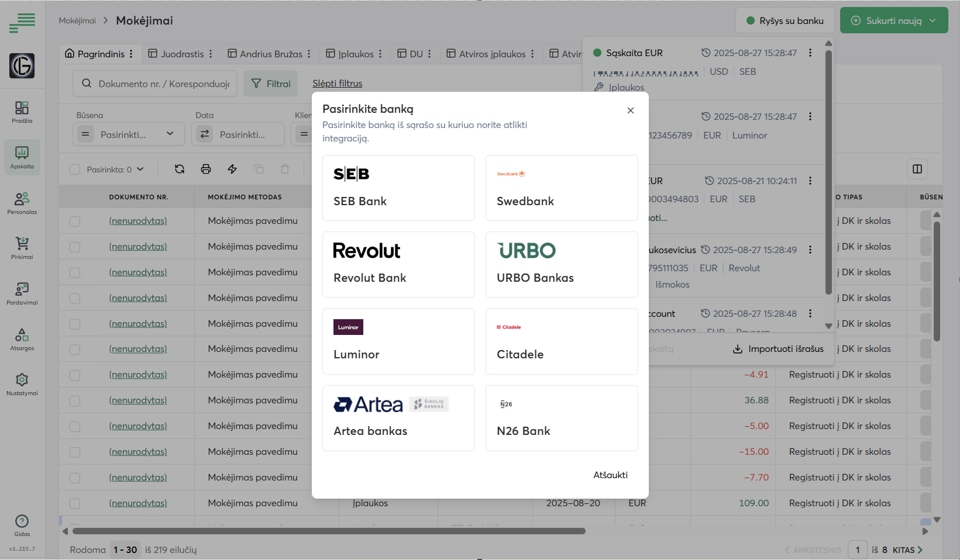Check the second table row checkbox
The height and width of the screenshot is (560, 960).
tap(75, 247)
